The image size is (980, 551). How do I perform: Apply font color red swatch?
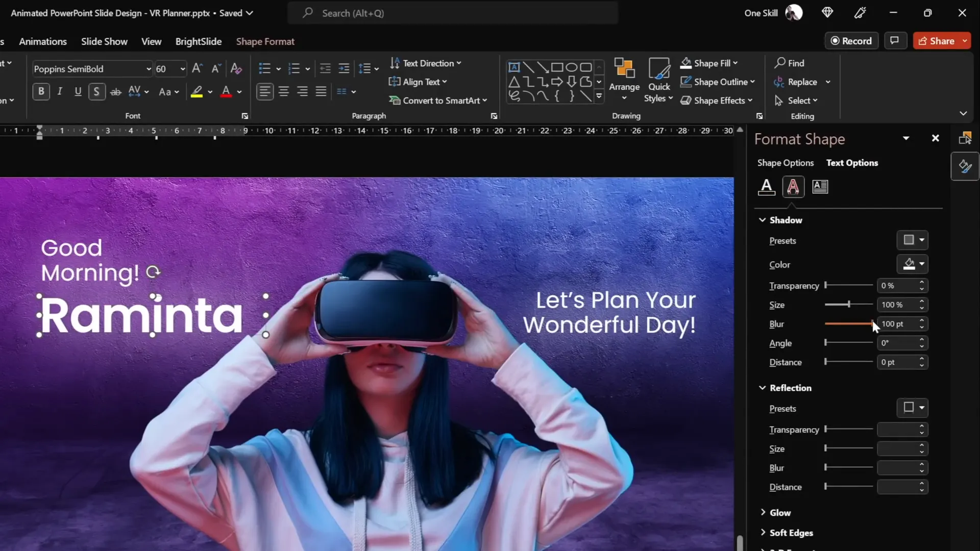226,92
